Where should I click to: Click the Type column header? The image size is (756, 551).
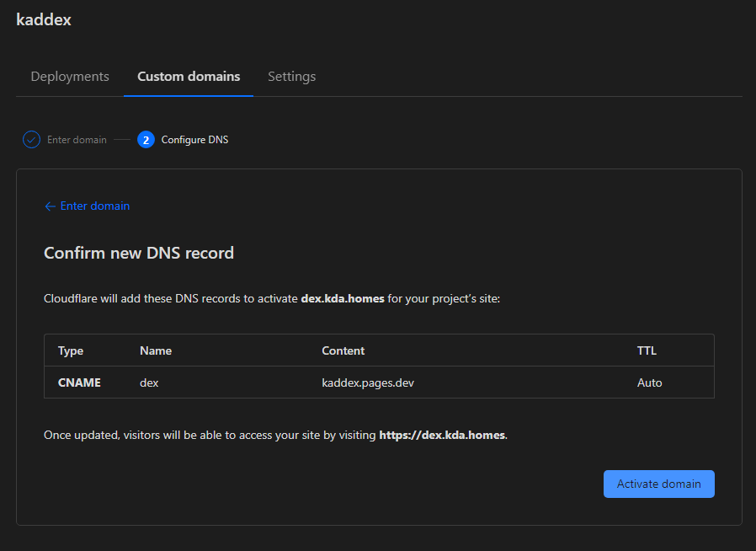(71, 350)
